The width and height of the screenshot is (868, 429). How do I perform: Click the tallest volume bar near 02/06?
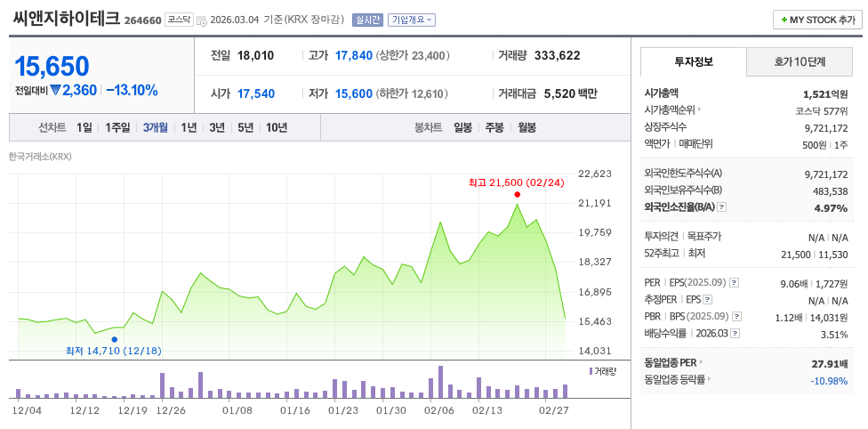point(440,382)
